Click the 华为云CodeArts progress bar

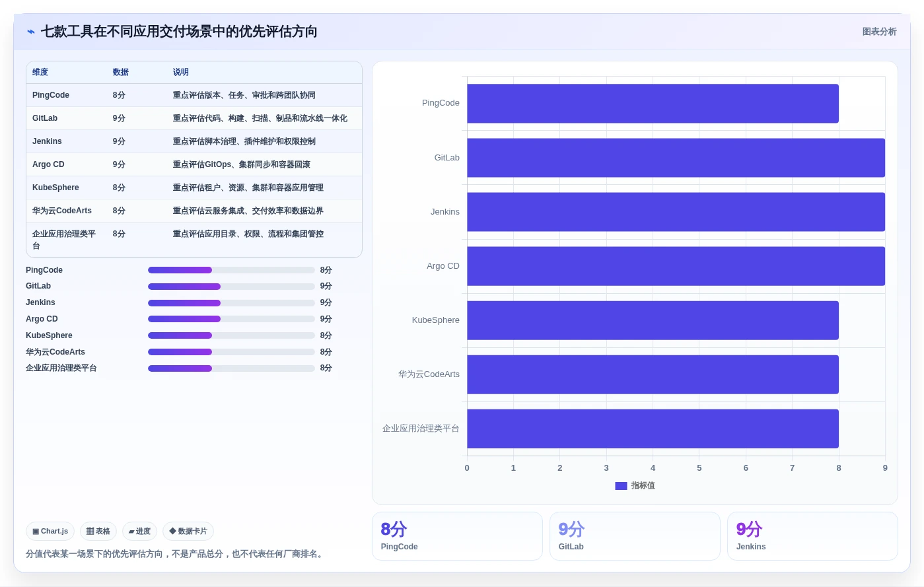pyautogui.click(x=231, y=352)
